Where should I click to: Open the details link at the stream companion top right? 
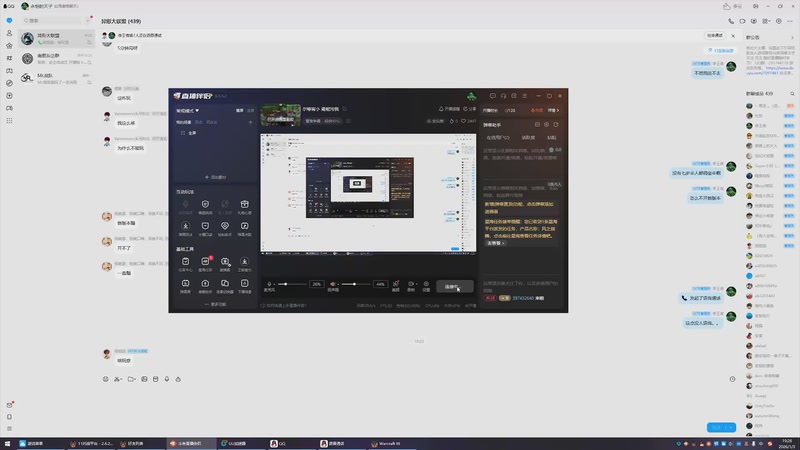(x=553, y=111)
